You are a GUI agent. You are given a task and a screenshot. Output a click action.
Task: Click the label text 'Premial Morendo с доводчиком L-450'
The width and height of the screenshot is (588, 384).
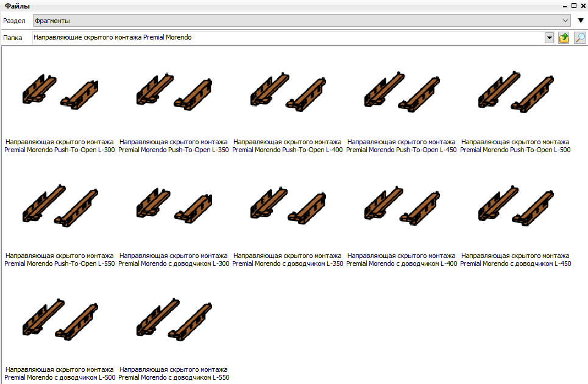tap(515, 264)
